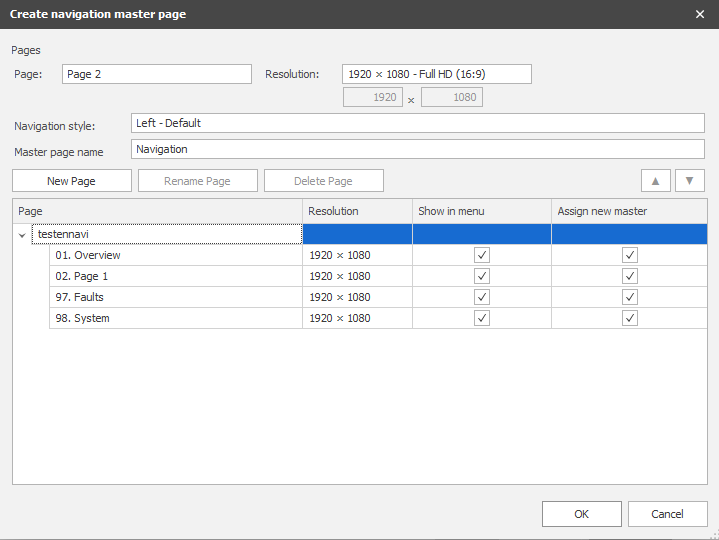This screenshot has height=540, width=719.
Task: Toggle Assign new master for 02. Page 1
Action: [x=630, y=276]
